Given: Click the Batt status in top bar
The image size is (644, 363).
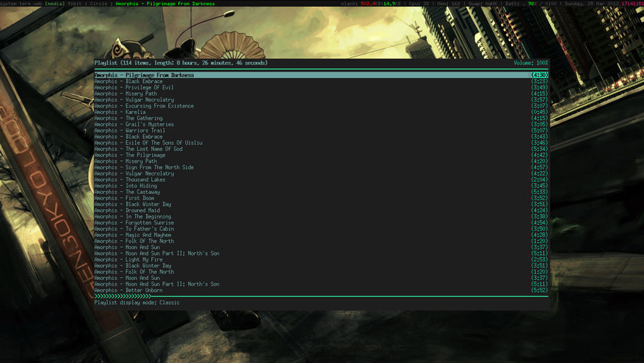Looking at the screenshot, I should (x=531, y=4).
